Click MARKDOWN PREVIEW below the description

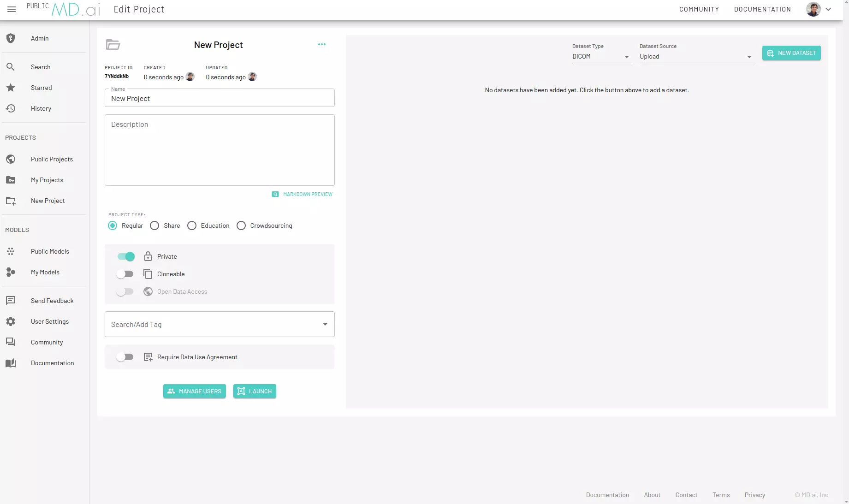coord(302,194)
